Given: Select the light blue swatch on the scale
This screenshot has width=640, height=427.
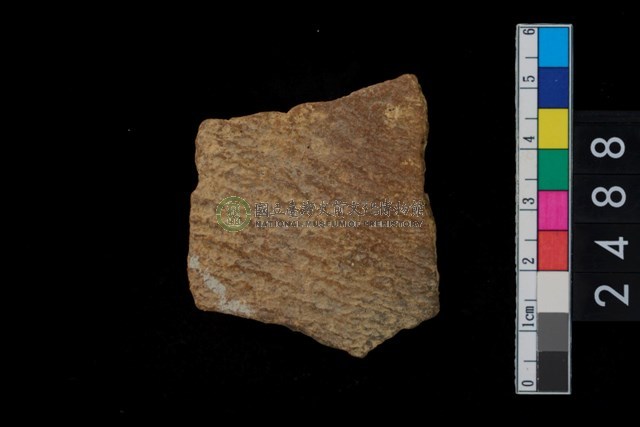Looking at the screenshot, I should 553,46.
